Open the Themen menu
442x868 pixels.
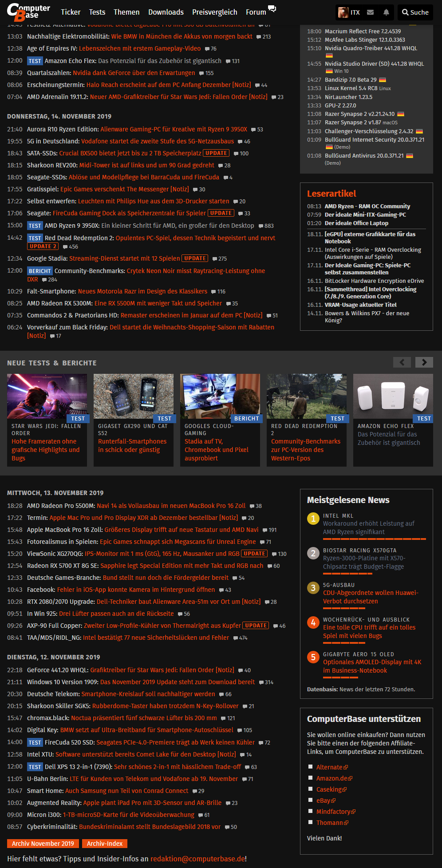point(126,12)
